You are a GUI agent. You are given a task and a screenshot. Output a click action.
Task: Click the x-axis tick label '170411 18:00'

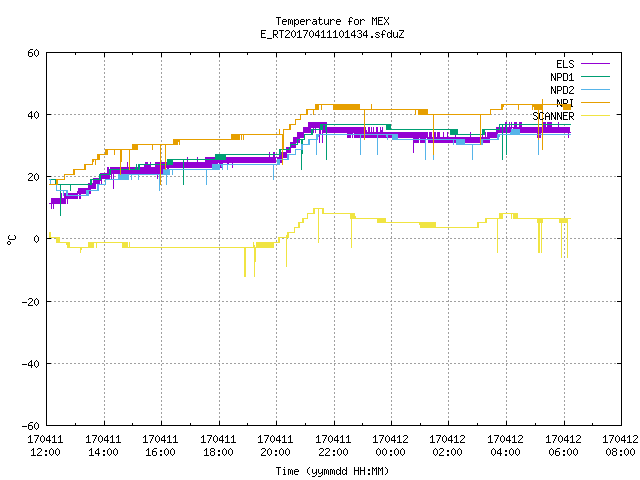[218, 446]
